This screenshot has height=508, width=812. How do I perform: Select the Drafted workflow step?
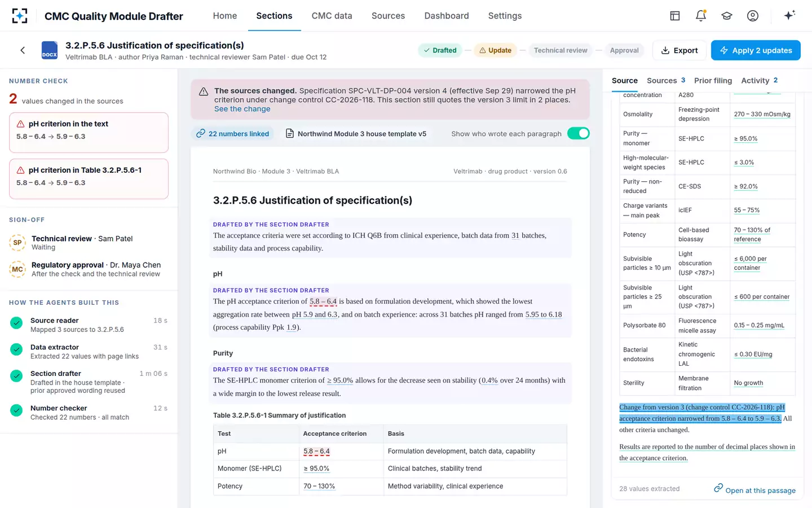(x=440, y=50)
